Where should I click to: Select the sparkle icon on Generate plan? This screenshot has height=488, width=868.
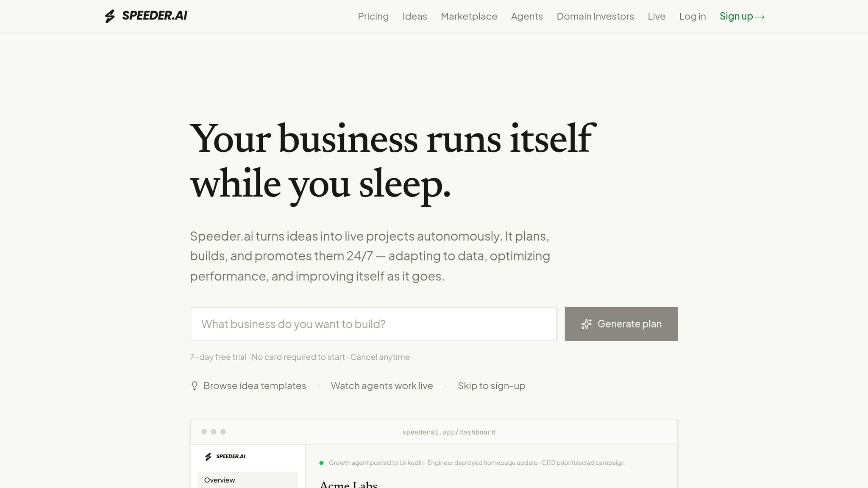[587, 324]
